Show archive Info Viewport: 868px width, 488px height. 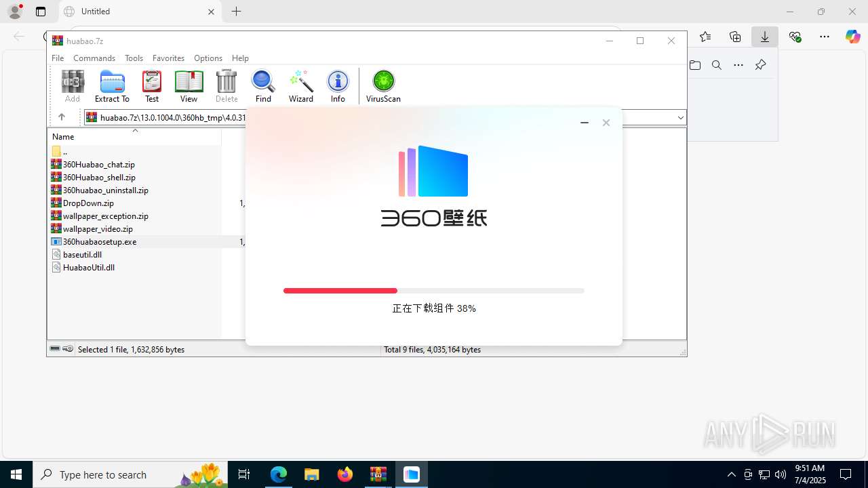point(338,86)
